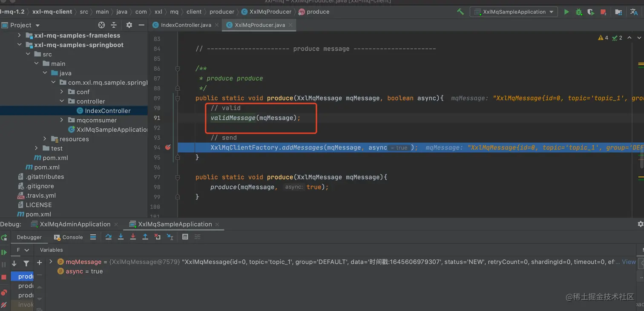Locate the opened file in Project tree

[x=101, y=25]
